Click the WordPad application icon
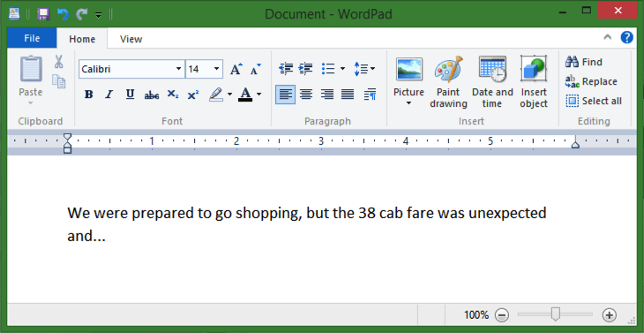 pyautogui.click(x=15, y=14)
